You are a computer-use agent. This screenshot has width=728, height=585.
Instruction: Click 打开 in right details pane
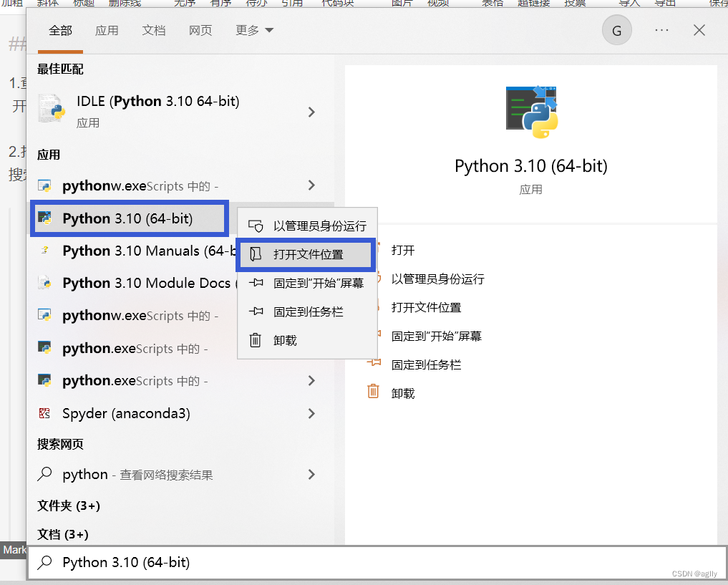[x=402, y=250]
